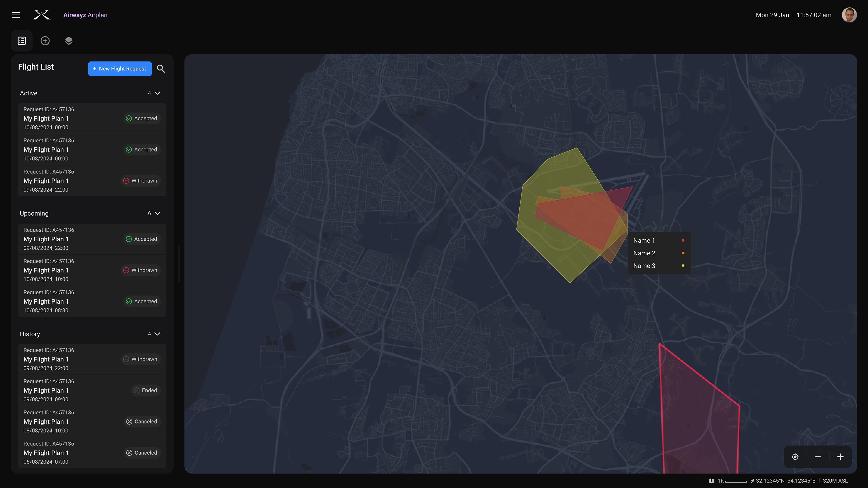Open the add (plus circle) tab
The height and width of the screenshot is (488, 868).
pyautogui.click(x=45, y=41)
